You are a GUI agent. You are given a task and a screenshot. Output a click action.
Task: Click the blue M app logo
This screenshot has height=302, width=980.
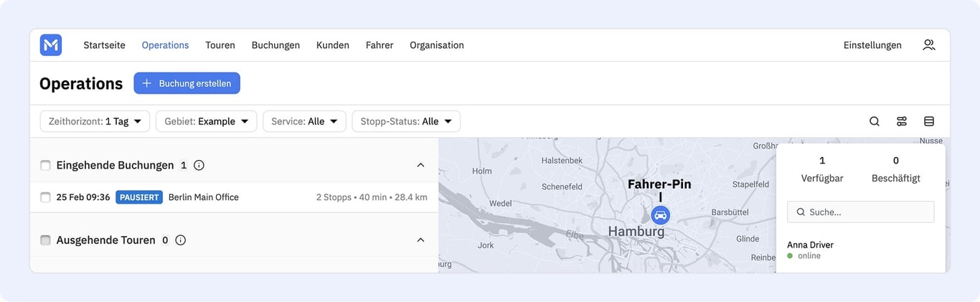coord(51,45)
